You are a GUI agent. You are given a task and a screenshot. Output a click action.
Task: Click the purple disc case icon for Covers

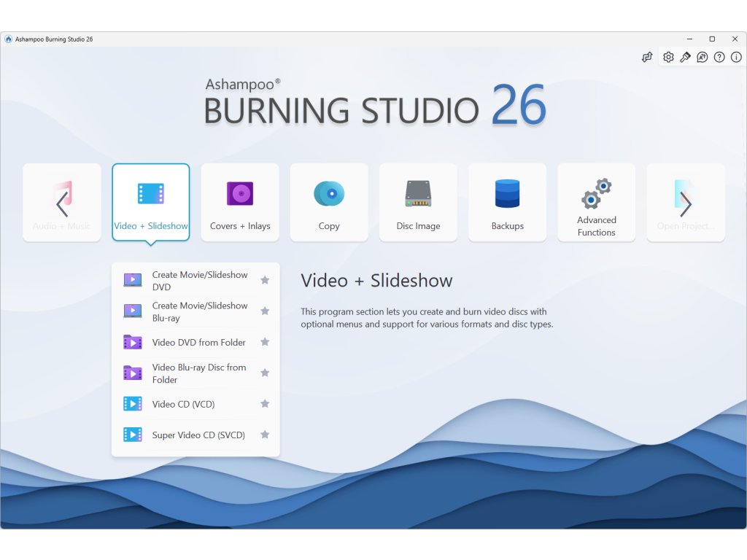pos(240,193)
